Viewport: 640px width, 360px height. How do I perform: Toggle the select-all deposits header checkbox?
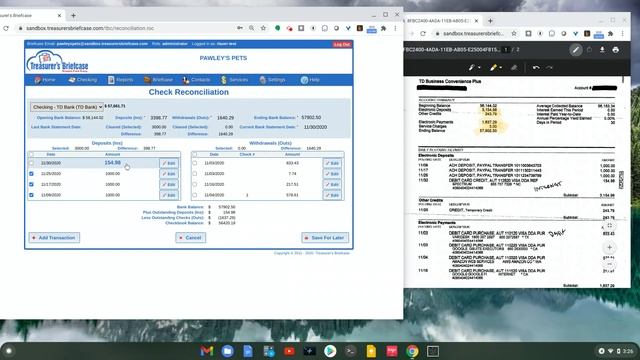coord(31,154)
